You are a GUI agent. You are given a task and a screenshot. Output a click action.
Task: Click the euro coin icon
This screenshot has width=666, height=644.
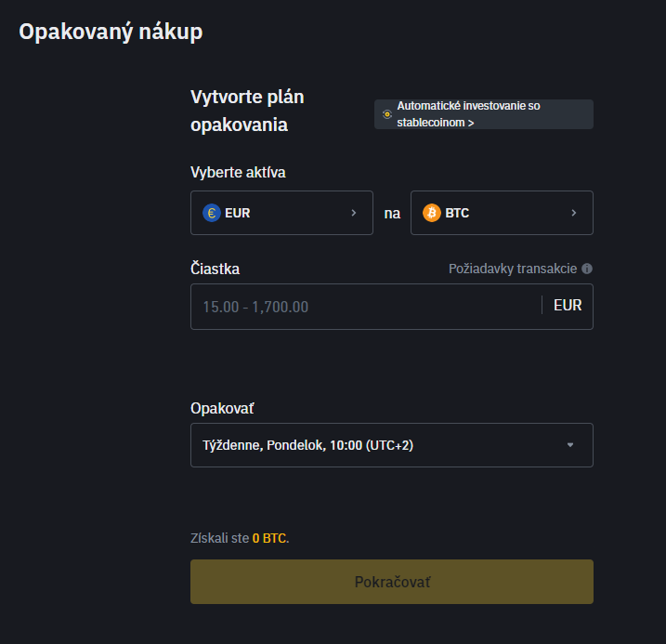click(x=212, y=213)
